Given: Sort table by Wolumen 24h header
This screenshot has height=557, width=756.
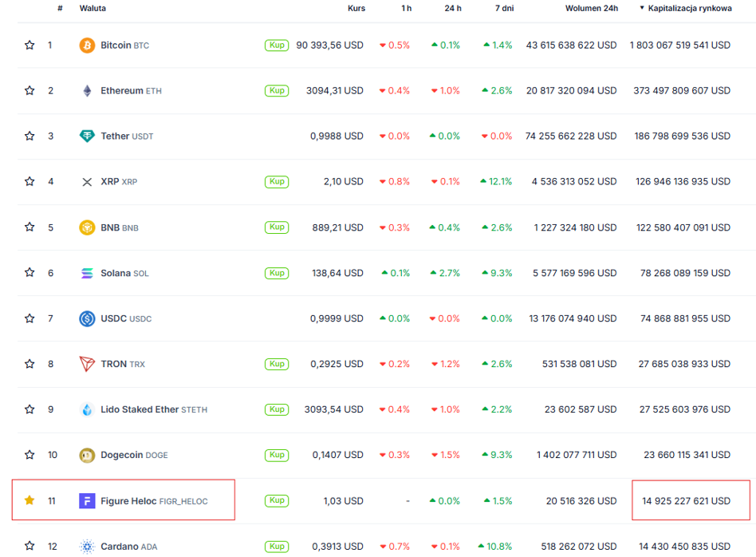Looking at the screenshot, I should click(x=592, y=8).
